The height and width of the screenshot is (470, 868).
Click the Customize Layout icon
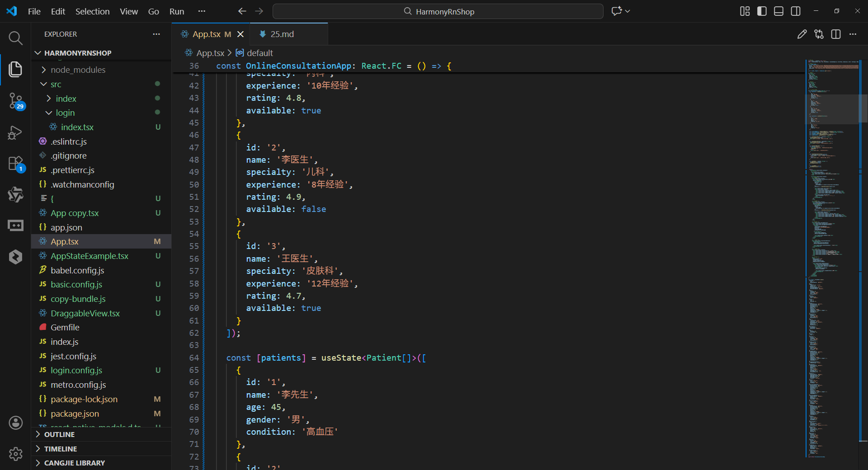(x=745, y=11)
